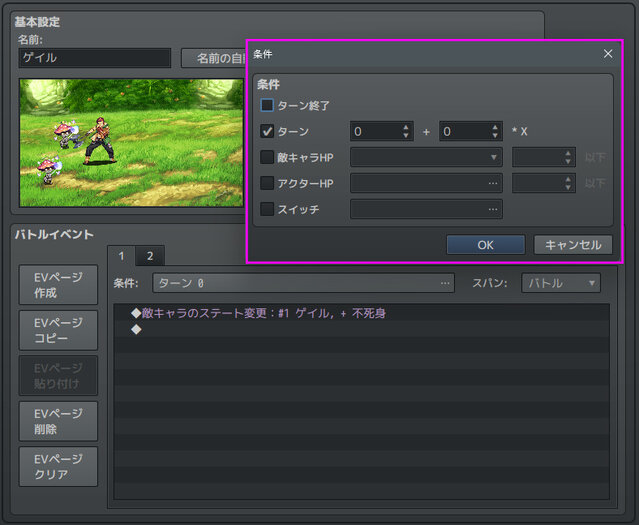639x525 pixels.
Task: Click the アクターHP percentage stepper
Action: click(544, 183)
